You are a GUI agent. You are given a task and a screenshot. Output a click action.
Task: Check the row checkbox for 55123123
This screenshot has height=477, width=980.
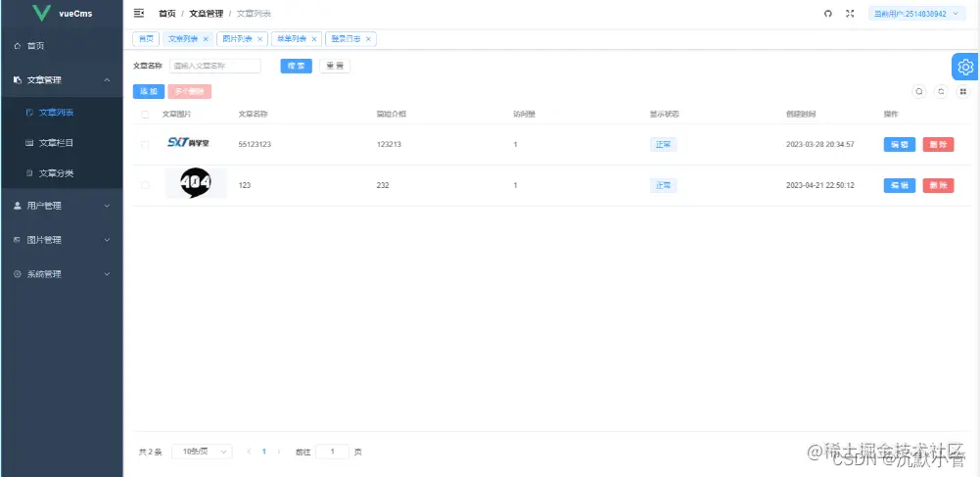145,144
